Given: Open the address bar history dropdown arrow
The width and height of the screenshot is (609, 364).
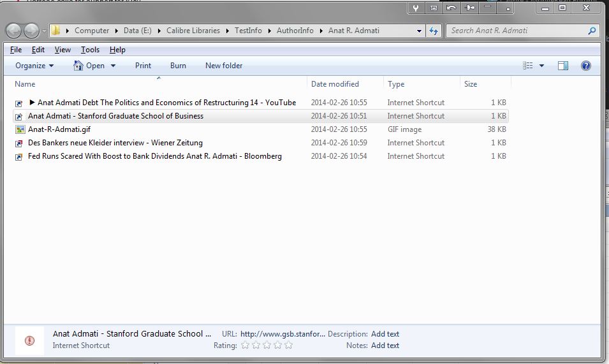Looking at the screenshot, I should (x=419, y=31).
